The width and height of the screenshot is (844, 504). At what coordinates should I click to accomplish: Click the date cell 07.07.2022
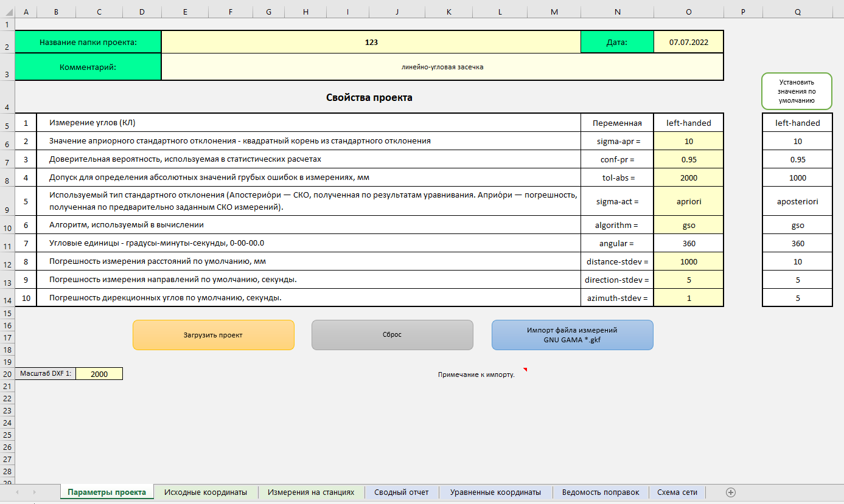688,42
